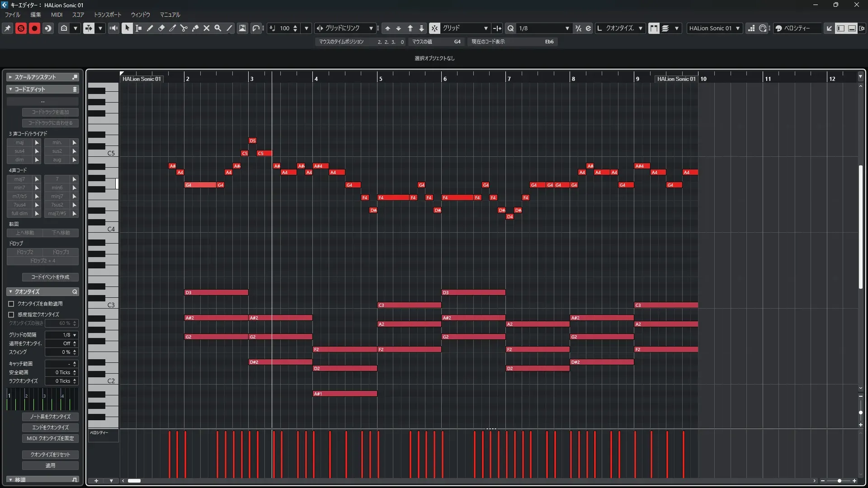
Task: Click the コードイベントを作成 button
Action: (x=50, y=277)
